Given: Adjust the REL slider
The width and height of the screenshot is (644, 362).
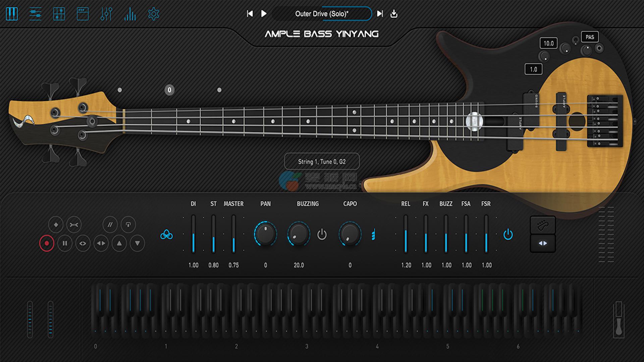Looking at the screenshot, I should (406, 234).
